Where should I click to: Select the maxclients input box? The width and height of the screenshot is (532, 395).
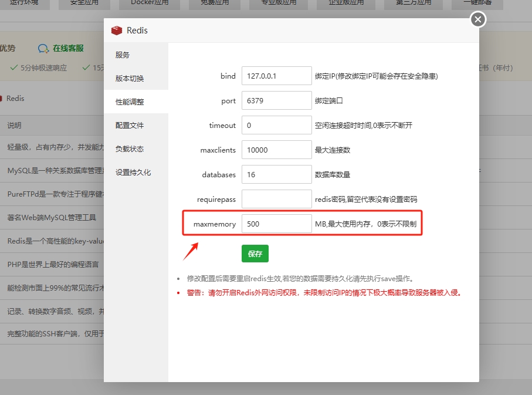[x=276, y=150]
